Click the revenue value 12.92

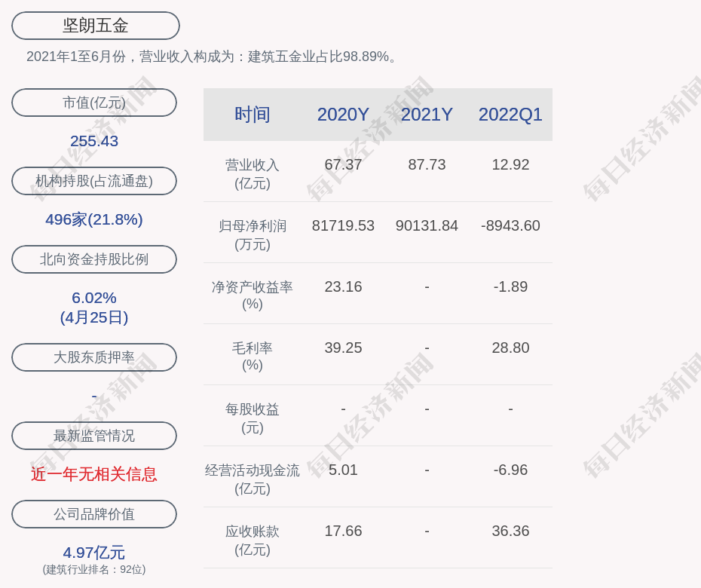click(510, 164)
